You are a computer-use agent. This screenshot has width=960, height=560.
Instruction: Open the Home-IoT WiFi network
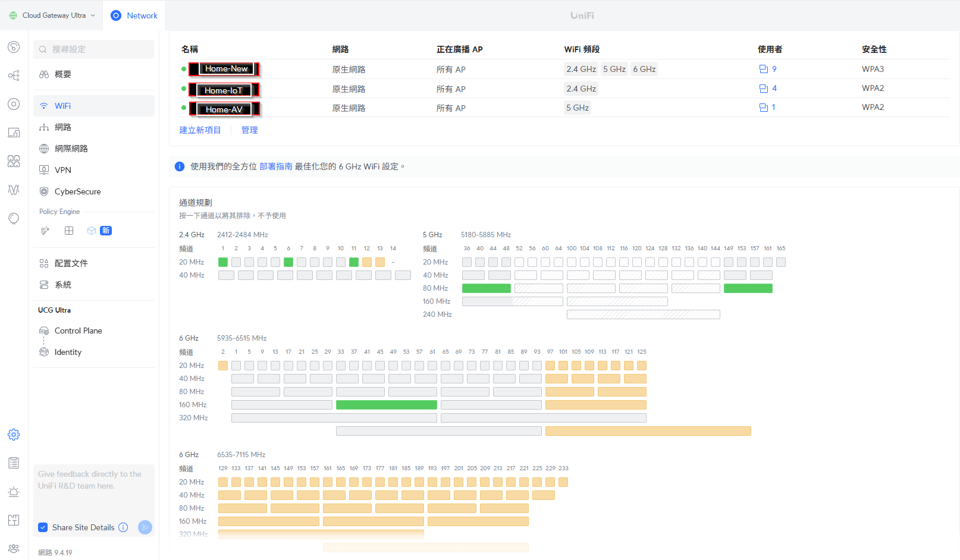pos(224,90)
